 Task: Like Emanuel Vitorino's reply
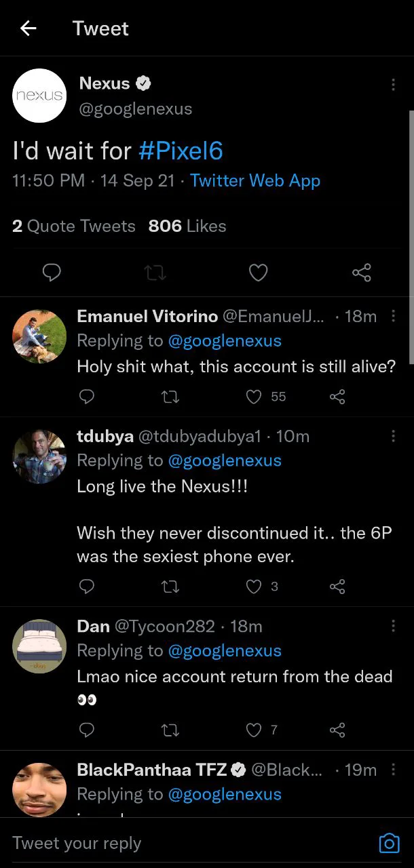coord(254,397)
